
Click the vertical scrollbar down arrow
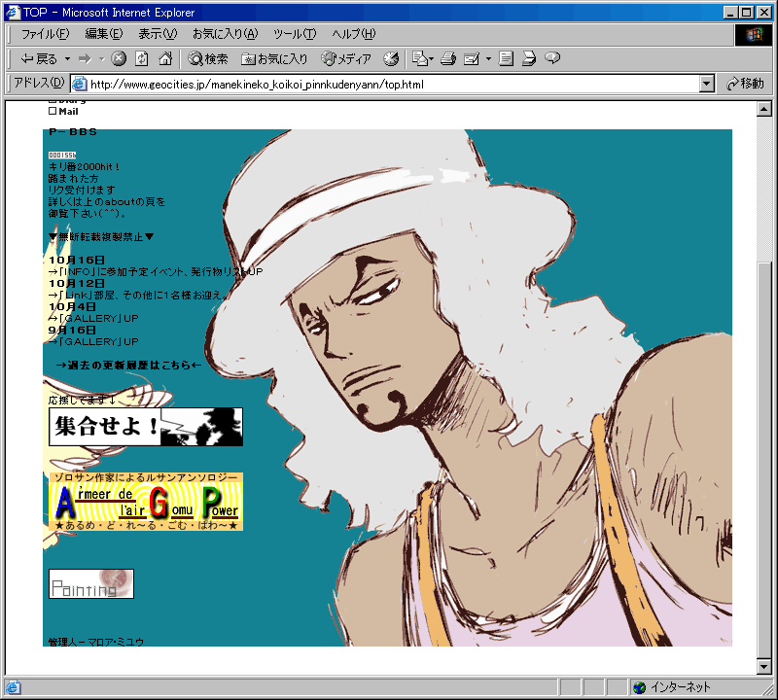pos(764,667)
